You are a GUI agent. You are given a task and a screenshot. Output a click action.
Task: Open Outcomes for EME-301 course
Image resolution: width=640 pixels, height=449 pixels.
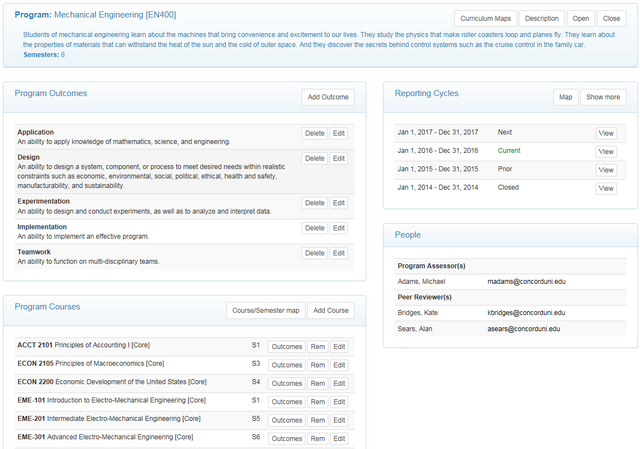[x=287, y=438]
